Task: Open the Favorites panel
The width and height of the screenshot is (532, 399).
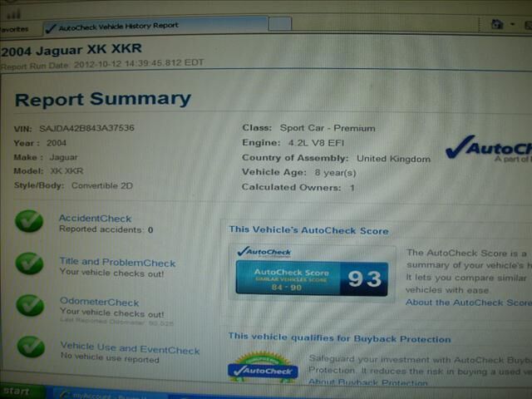Action: [13, 27]
